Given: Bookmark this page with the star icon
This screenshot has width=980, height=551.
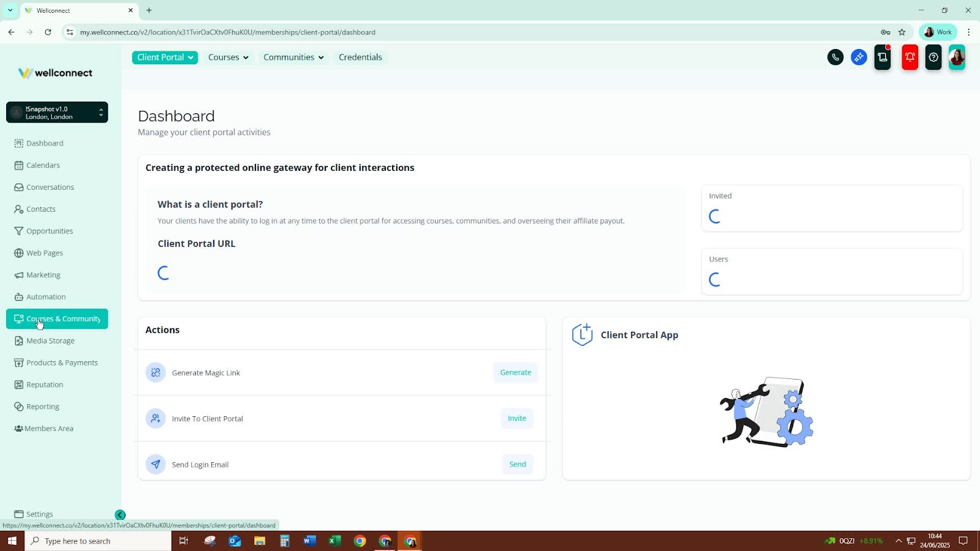Looking at the screenshot, I should tap(902, 32).
